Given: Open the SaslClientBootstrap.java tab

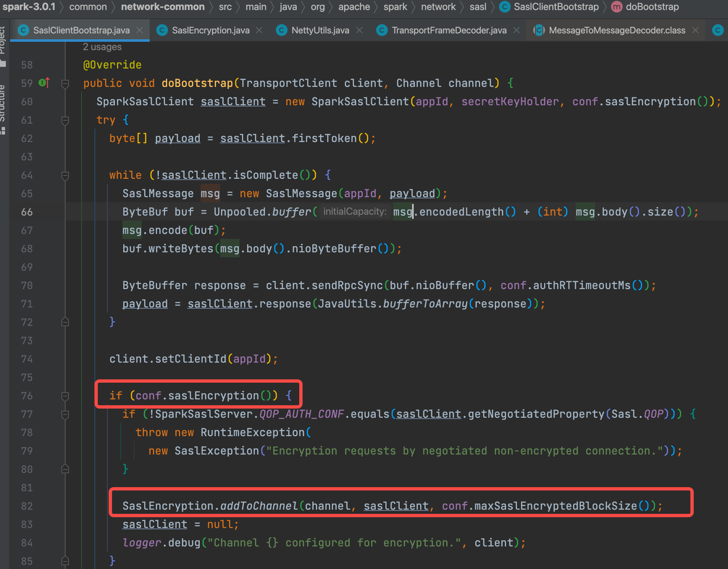Looking at the screenshot, I should click(x=81, y=30).
